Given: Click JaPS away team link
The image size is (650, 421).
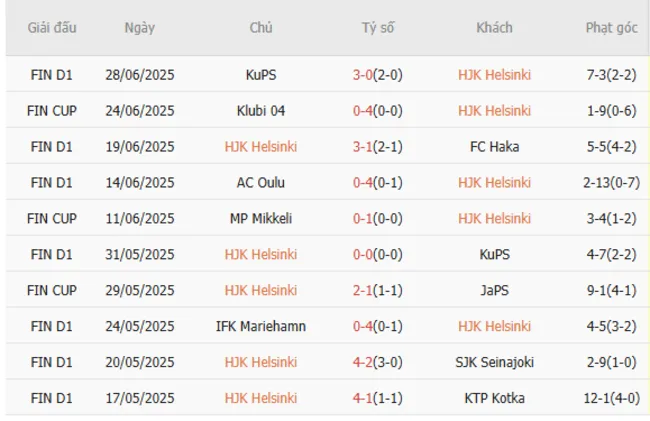Looking at the screenshot, I should coord(494,290).
